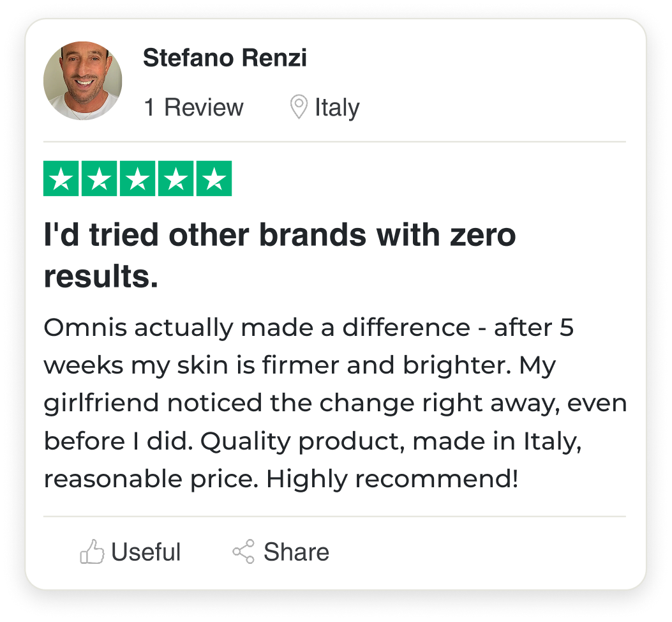Click the location pin icon
672x622 pixels.
[298, 107]
